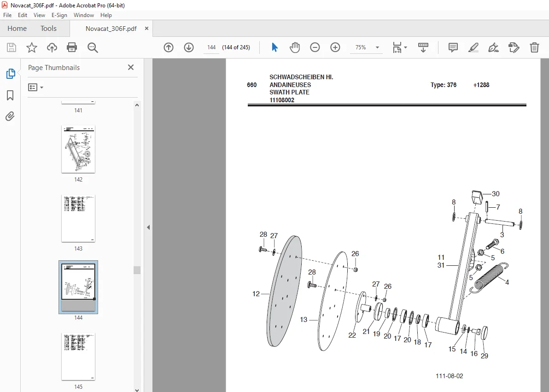Select the arrow selection tool
The image size is (549, 392).
[274, 47]
